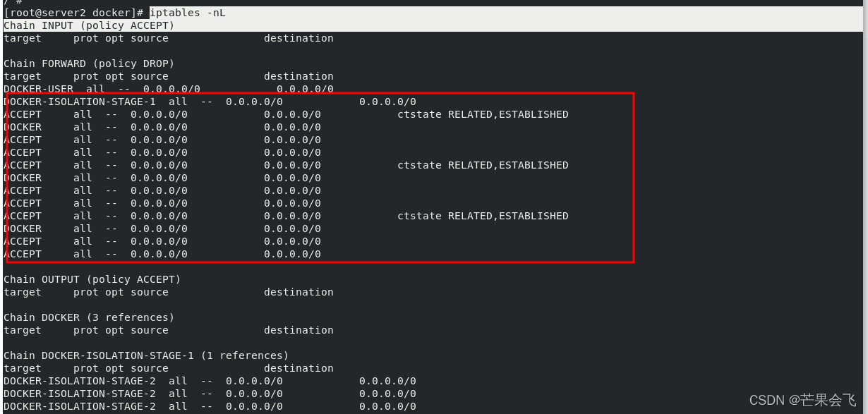Select "target" header under Chain DOCKER-ISOLATION-STAGE-1

[x=23, y=368]
